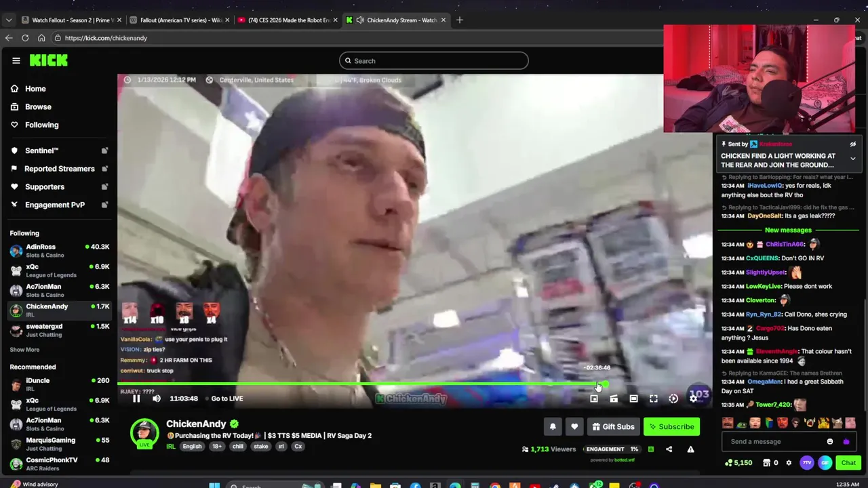Click the Gift Subs button
Viewport: 868px width, 488px height.
pos(613,426)
